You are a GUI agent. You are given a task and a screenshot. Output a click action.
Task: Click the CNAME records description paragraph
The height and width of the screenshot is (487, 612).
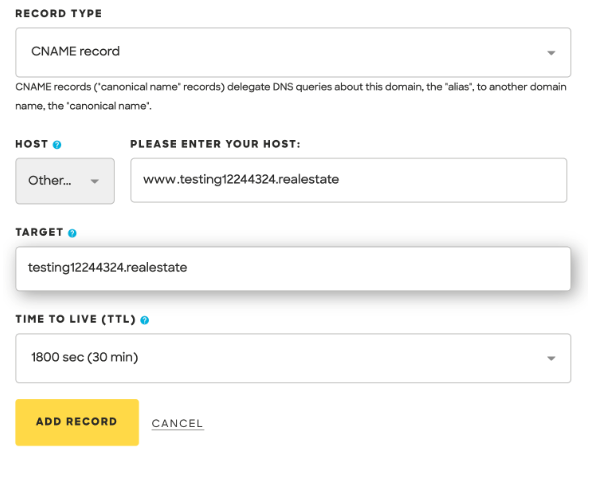coord(290,96)
